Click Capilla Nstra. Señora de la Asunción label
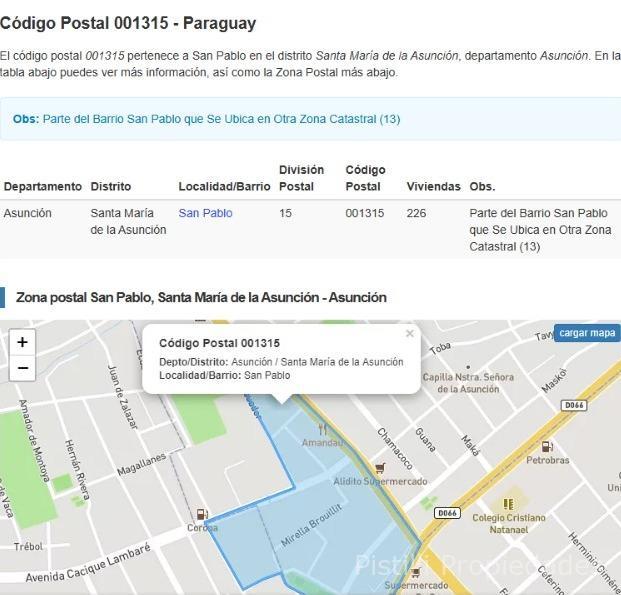The width and height of the screenshot is (621, 595). 468,383
